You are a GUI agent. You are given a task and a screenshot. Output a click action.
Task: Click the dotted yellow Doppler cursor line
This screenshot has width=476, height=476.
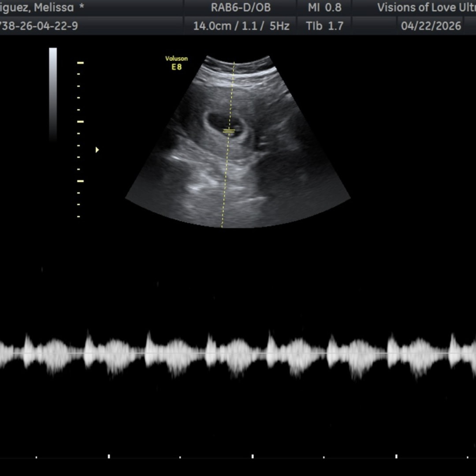[228, 145]
